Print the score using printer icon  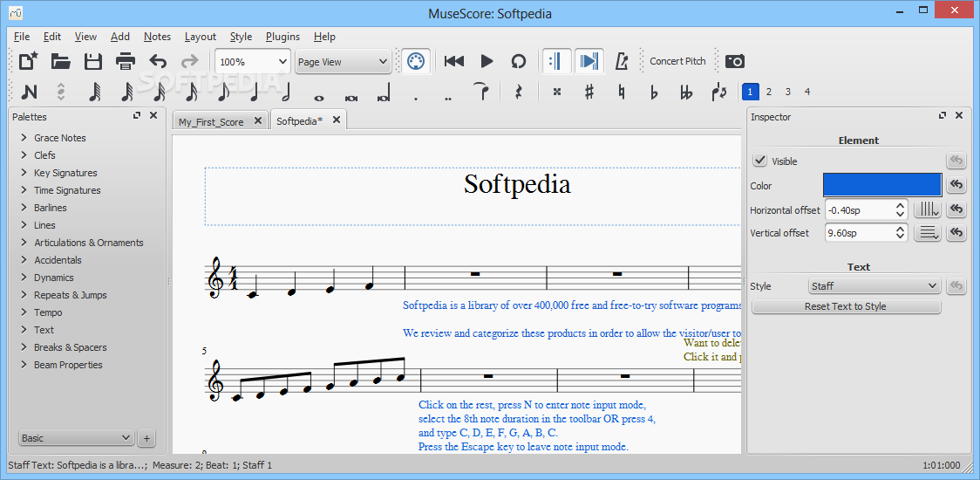point(126,61)
